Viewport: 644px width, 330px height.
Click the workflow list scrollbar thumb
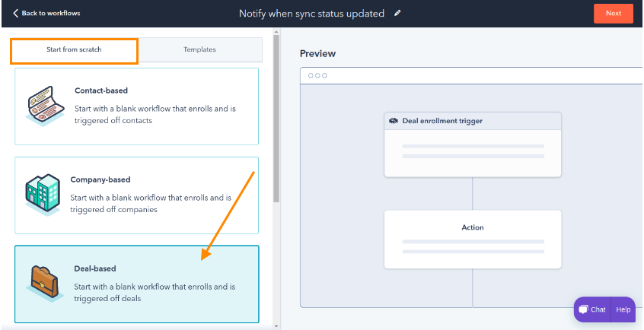coord(276,119)
